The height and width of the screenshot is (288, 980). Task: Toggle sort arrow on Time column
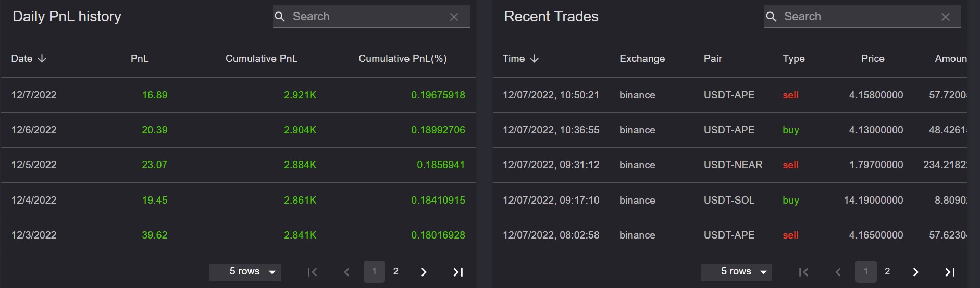[534, 59]
